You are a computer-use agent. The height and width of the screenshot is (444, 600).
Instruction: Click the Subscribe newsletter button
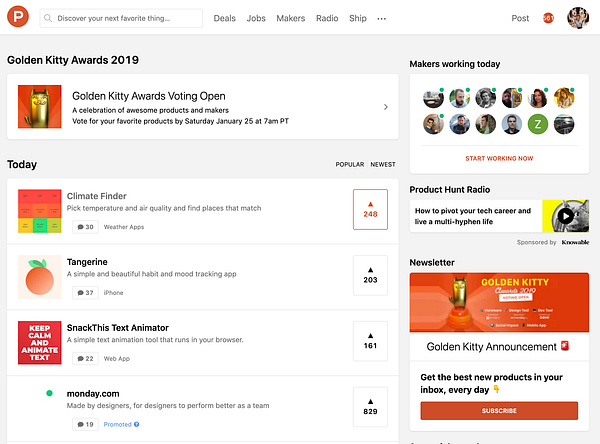point(499,411)
